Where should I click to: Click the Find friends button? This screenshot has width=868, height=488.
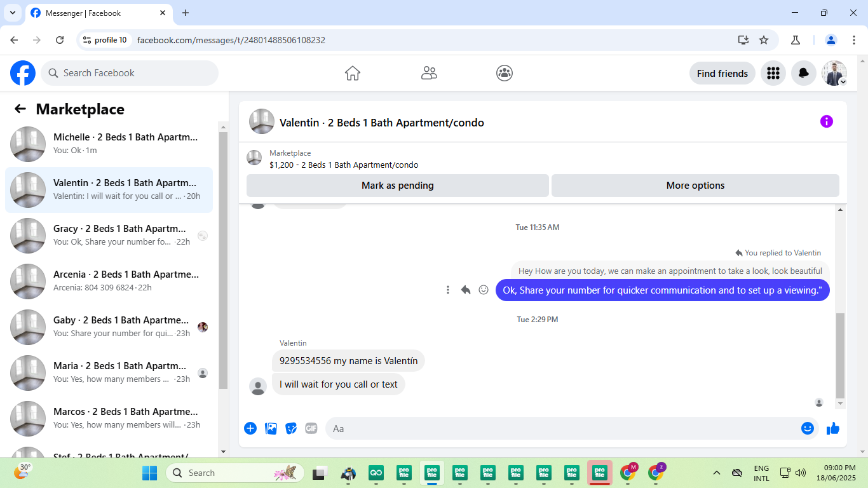722,73
